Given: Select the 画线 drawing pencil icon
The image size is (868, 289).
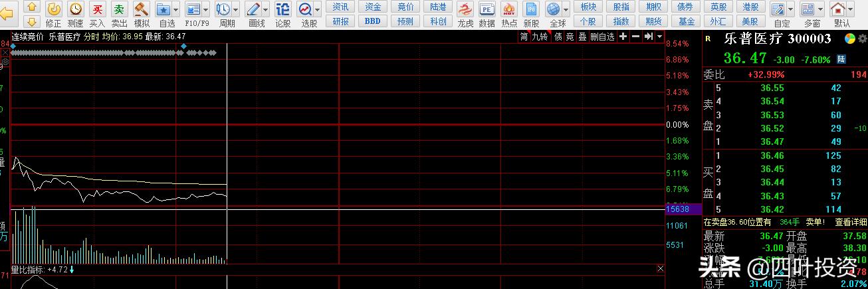Looking at the screenshot, I should pyautogui.click(x=253, y=9).
